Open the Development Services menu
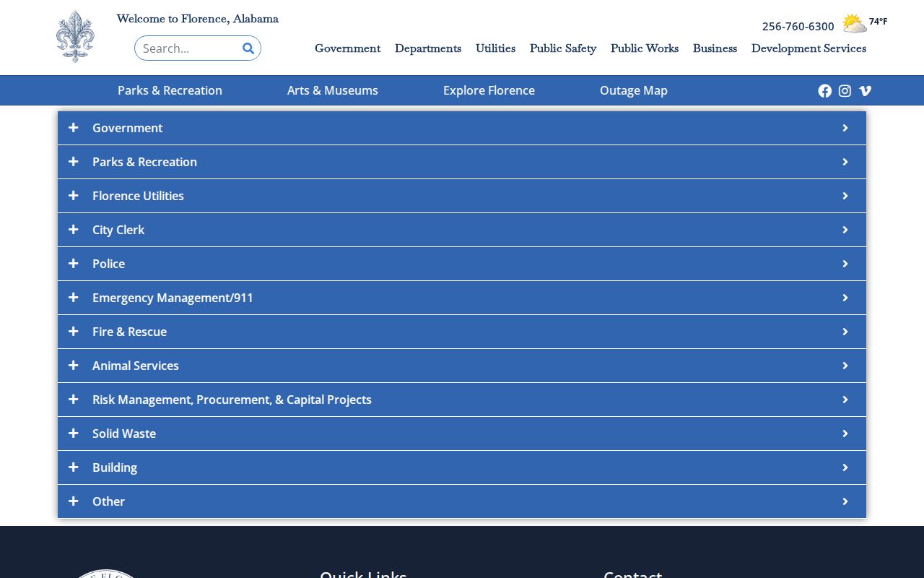The image size is (924, 578). click(x=808, y=48)
